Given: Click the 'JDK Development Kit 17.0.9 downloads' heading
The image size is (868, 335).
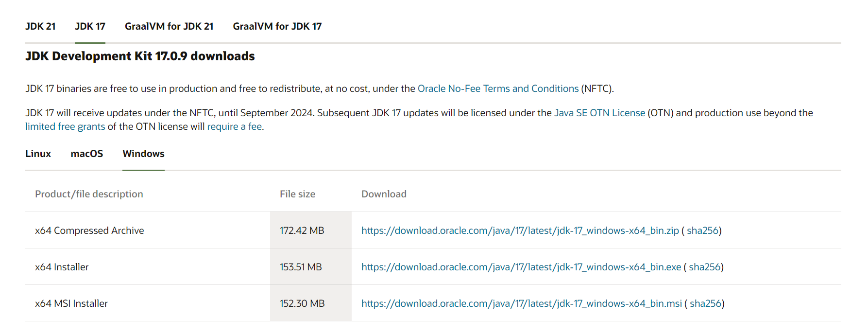Looking at the screenshot, I should coord(140,56).
